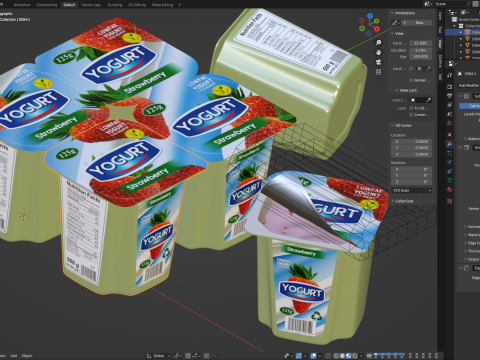Add a new workspace with plus button
The image size is (480, 360).
click(x=180, y=5)
